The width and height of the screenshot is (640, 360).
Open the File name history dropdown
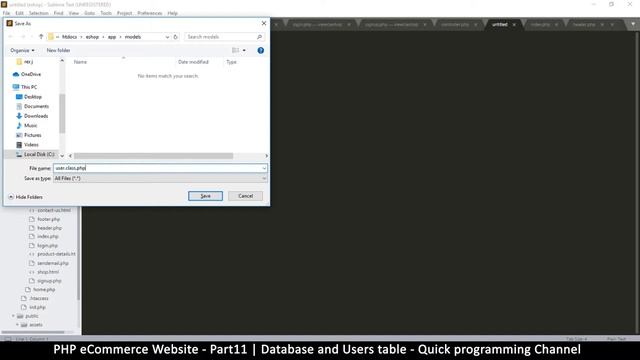point(264,168)
